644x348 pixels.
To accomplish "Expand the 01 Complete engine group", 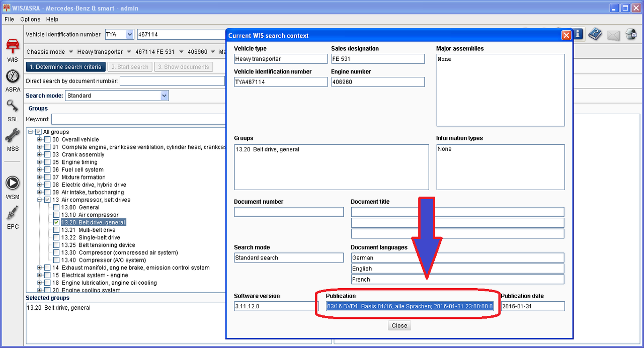I will (40, 147).
